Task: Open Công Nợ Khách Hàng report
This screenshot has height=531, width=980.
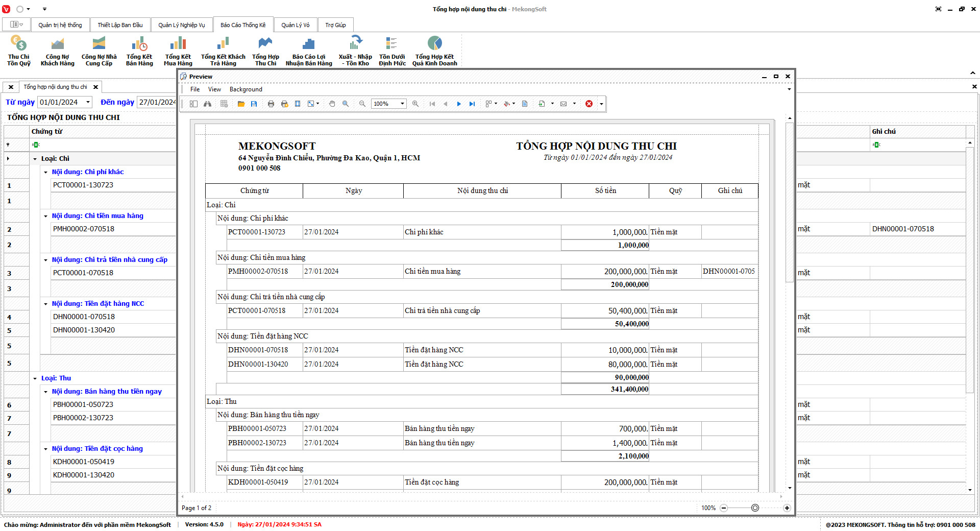Action: point(58,51)
